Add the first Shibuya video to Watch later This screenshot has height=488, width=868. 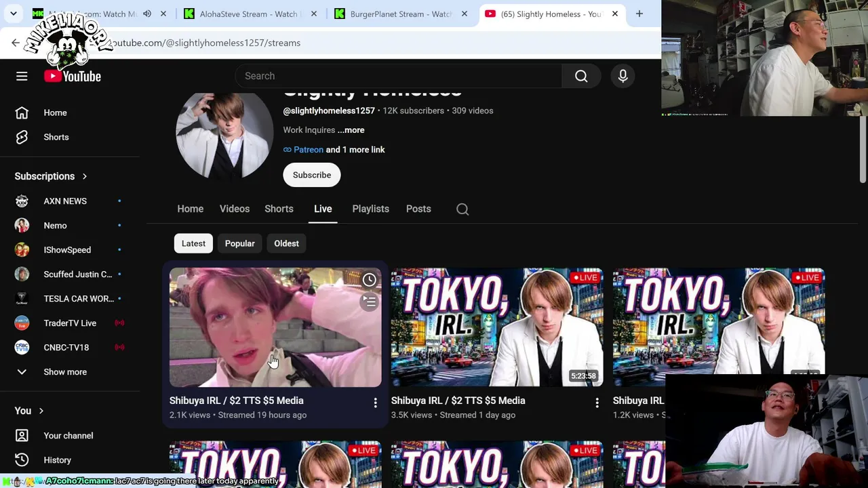pyautogui.click(x=370, y=280)
